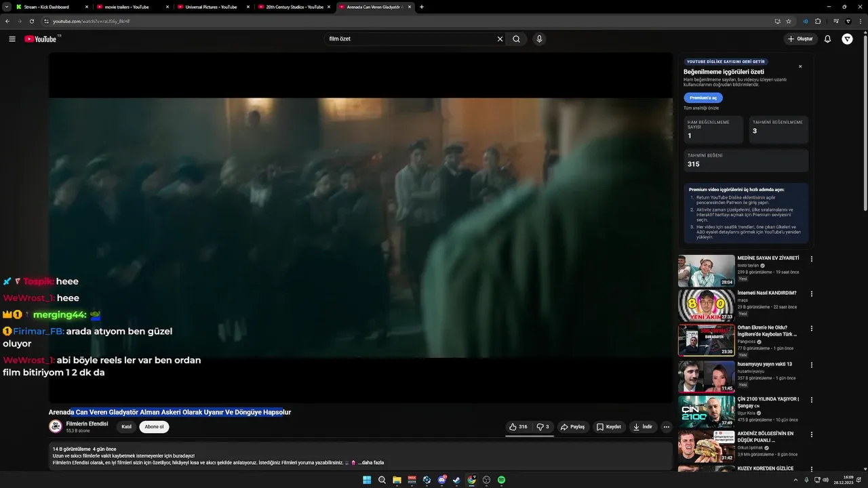Open the install-app icon in address bar
868x488 pixels.
pyautogui.click(x=778, y=21)
